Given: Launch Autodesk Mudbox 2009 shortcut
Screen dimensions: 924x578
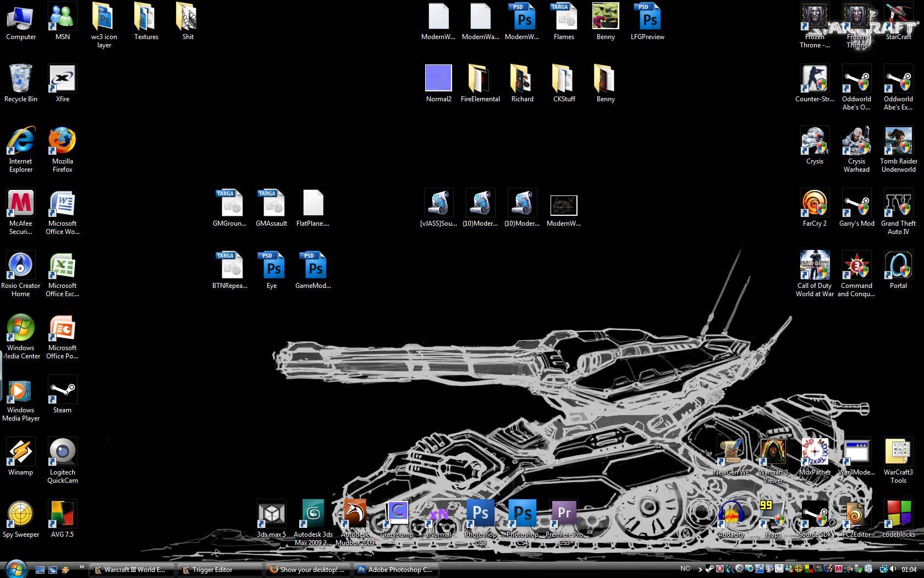Looking at the screenshot, I should pos(355,523).
